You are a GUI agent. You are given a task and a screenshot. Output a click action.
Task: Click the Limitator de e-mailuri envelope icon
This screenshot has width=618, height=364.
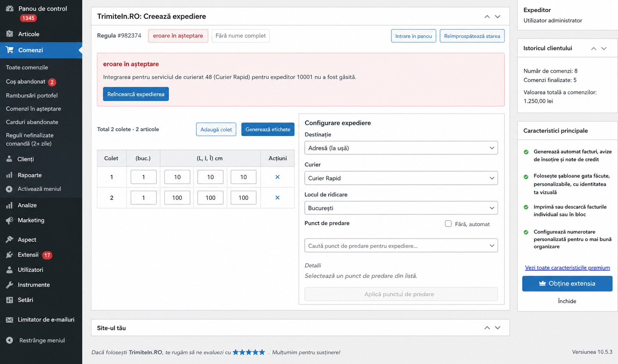(x=9, y=320)
